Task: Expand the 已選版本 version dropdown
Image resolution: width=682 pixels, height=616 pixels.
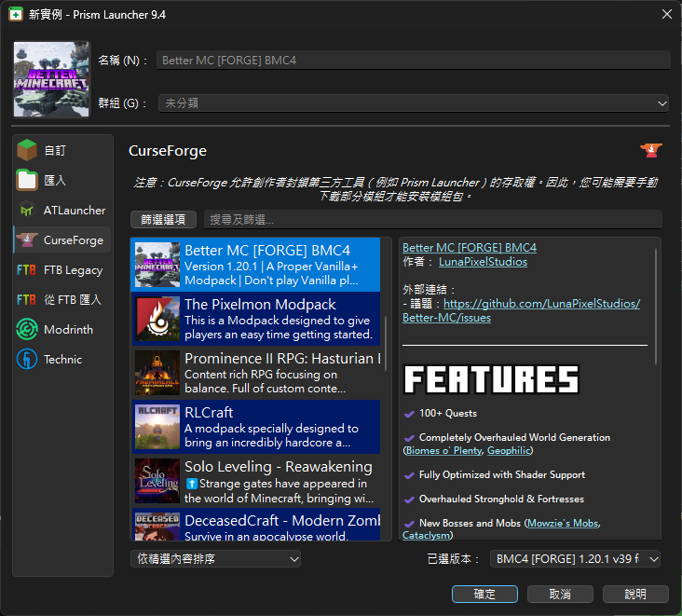Action: (575, 559)
